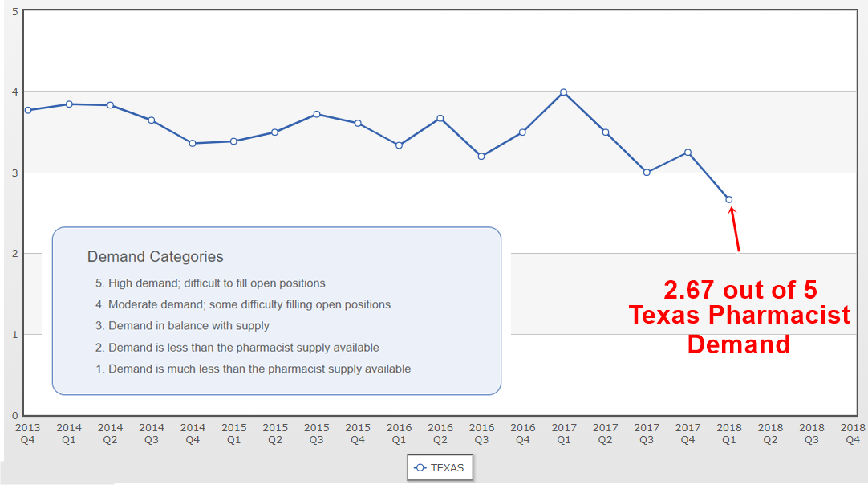
Task: Click the Demand Categories heading
Action: [155, 257]
